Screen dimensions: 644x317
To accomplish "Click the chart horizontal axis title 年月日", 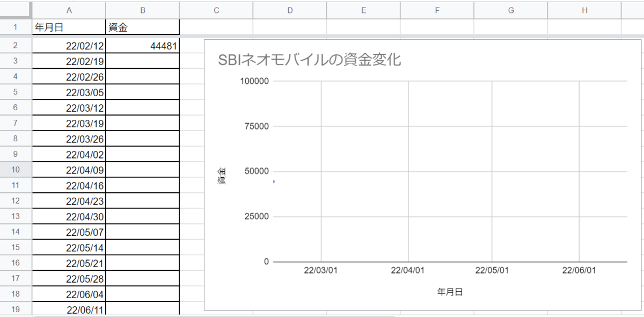I will 450,292.
